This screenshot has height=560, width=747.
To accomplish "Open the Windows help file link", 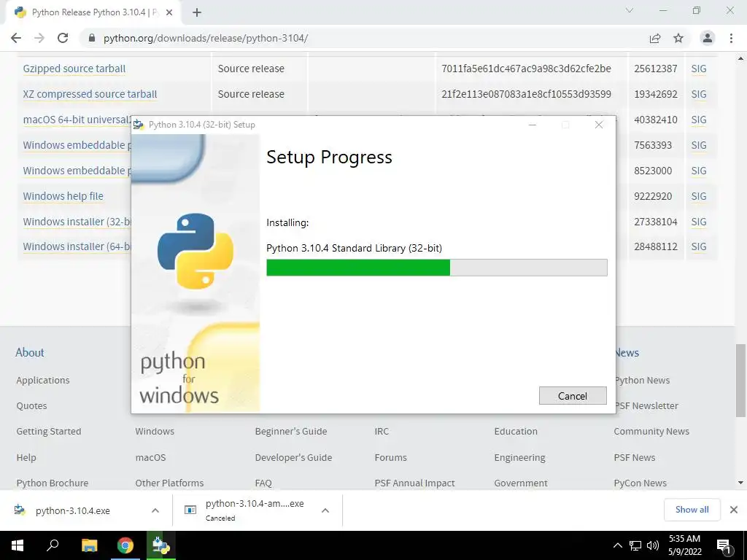I will click(63, 196).
